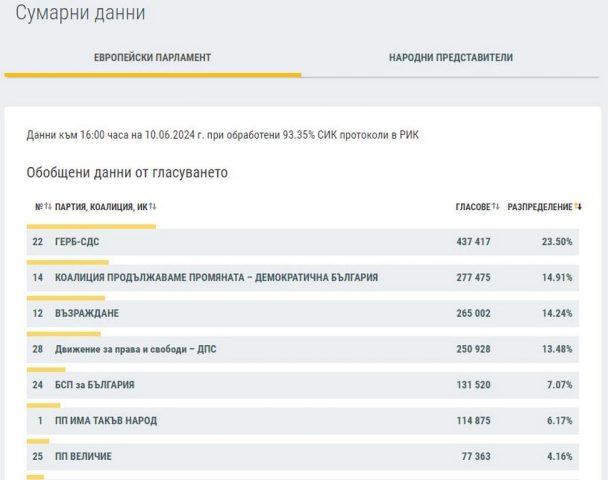
Task: Click the yellow progress bar above ГЕРБ-СДС
Action: tap(90, 226)
